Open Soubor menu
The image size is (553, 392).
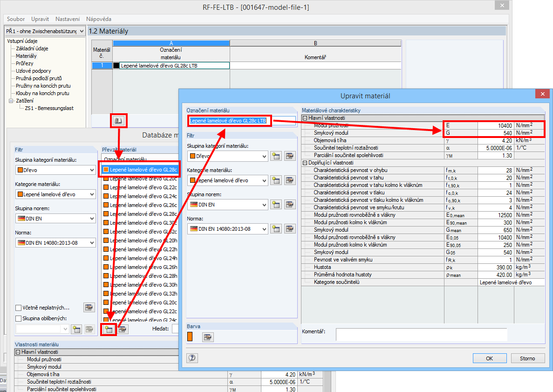coord(16,19)
